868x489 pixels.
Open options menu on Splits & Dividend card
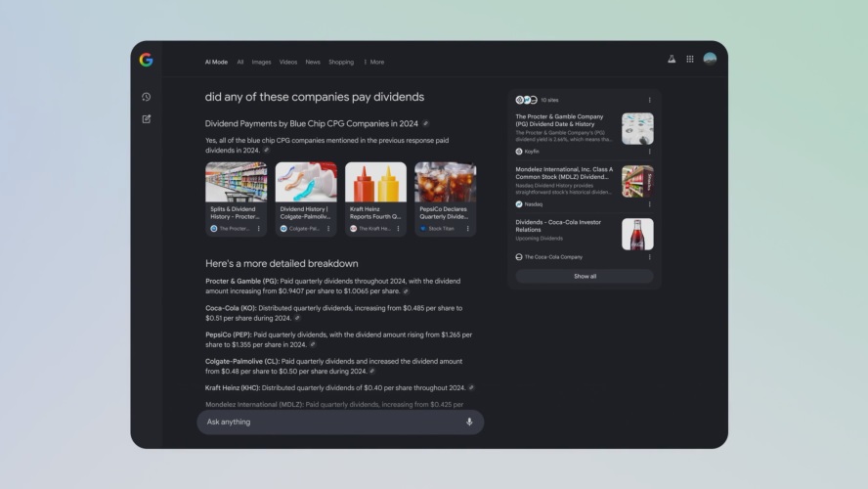click(258, 229)
